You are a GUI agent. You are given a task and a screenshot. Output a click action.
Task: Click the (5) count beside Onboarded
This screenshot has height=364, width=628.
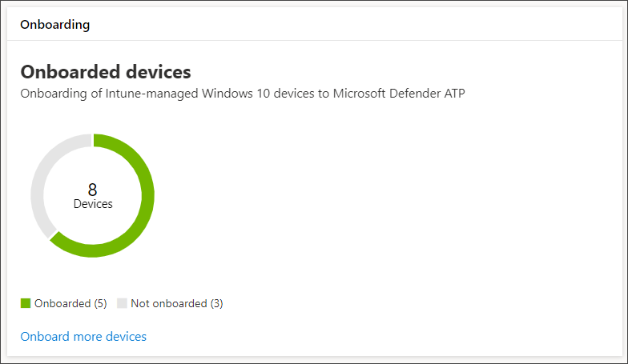point(101,304)
